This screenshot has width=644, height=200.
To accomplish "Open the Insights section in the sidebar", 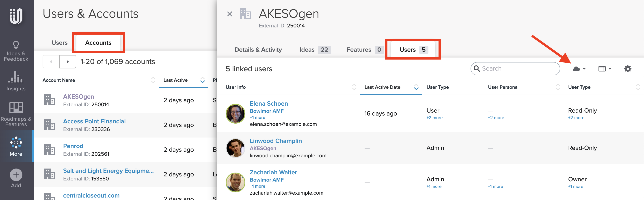I will click(x=16, y=81).
